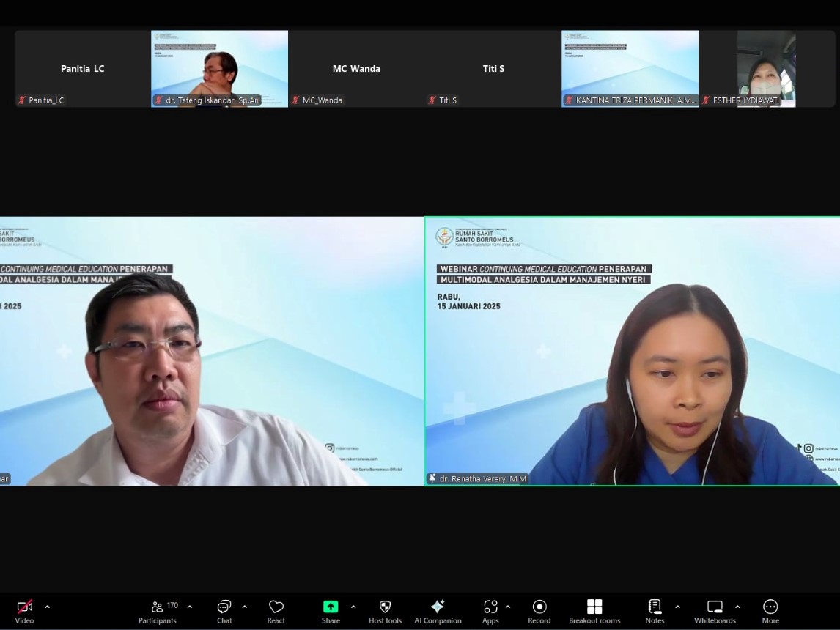The height and width of the screenshot is (630, 840).
Task: Expand the chevron beside Share
Action: tap(353, 607)
